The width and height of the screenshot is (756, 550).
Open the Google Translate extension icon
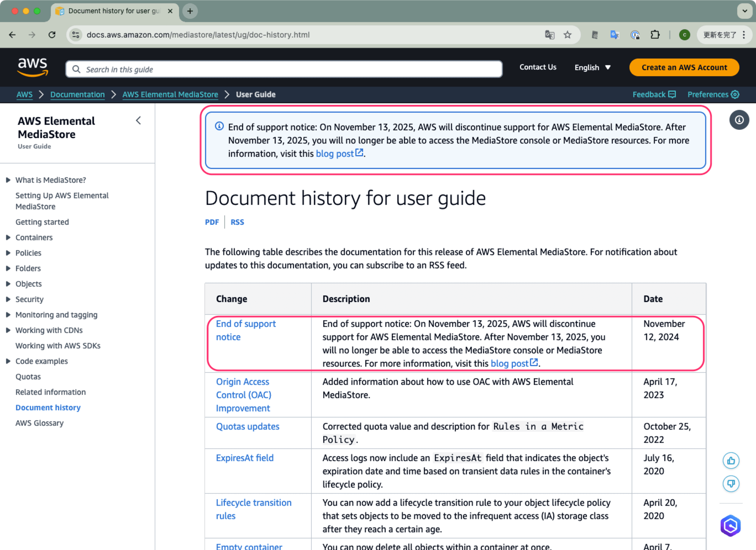point(615,35)
